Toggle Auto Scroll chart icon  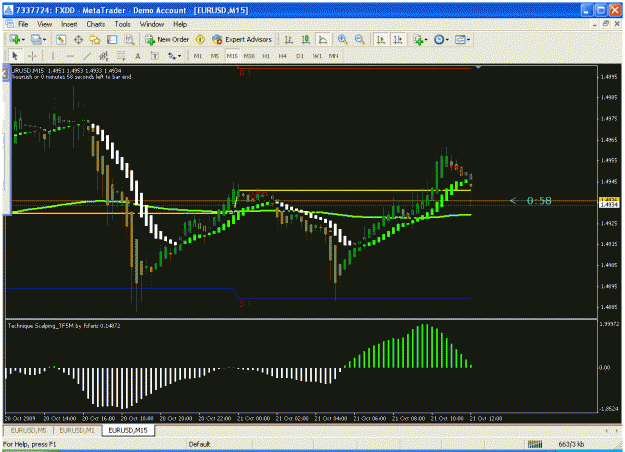pyautogui.click(x=381, y=39)
